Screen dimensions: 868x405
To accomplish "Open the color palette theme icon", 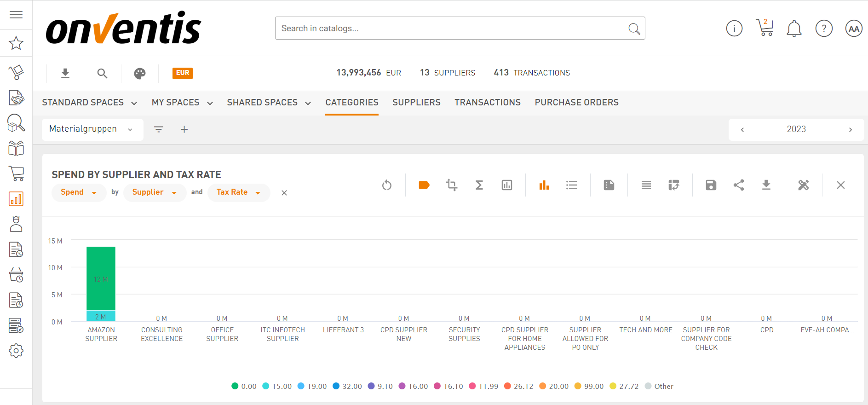I will 140,73.
